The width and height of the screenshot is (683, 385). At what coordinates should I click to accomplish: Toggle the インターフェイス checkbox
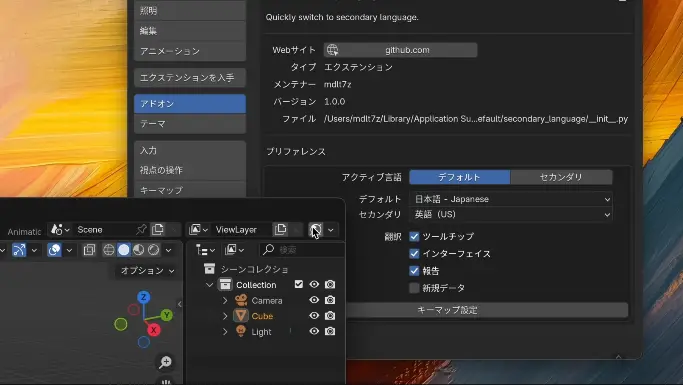[x=414, y=253]
